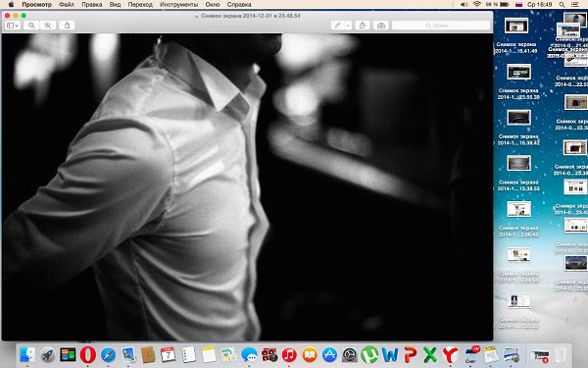The height and width of the screenshot is (368, 588).
Task: Zoom out using the magnifier minus button
Action: pyautogui.click(x=31, y=26)
